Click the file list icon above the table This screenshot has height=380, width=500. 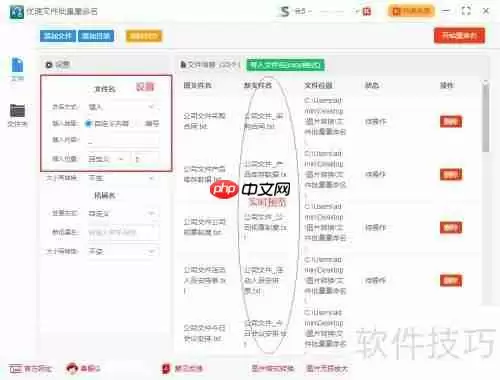pos(183,64)
